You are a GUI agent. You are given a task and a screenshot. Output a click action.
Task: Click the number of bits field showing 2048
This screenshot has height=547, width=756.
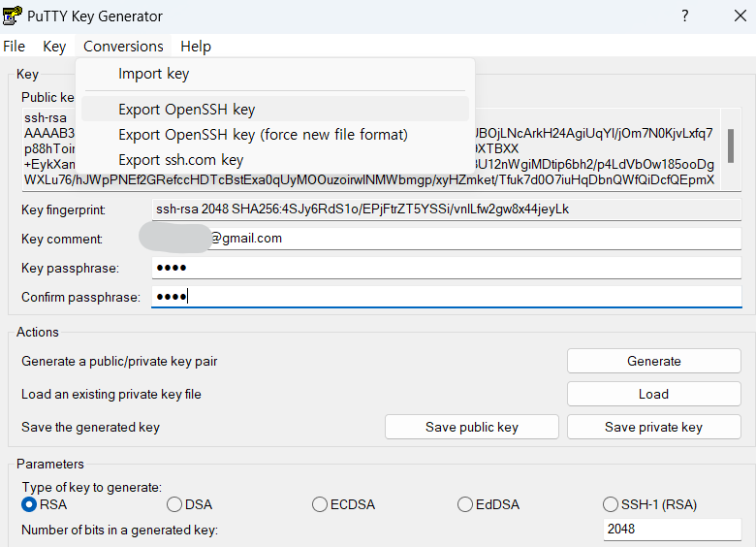click(x=672, y=530)
